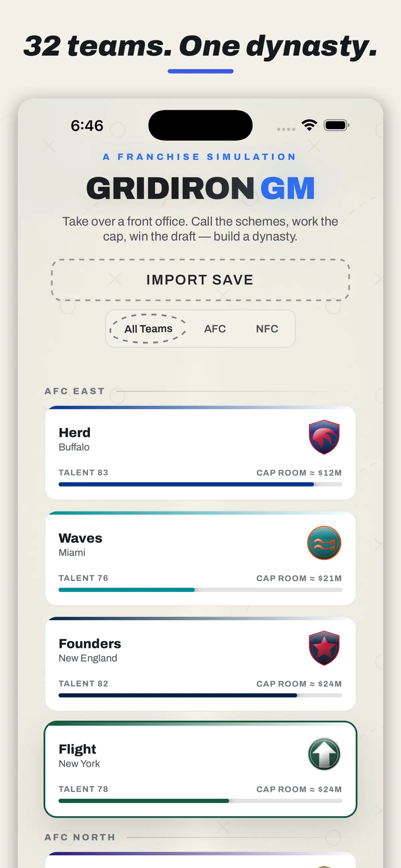
Task: Tap the Wi-Fi status icon
Action: click(x=309, y=125)
